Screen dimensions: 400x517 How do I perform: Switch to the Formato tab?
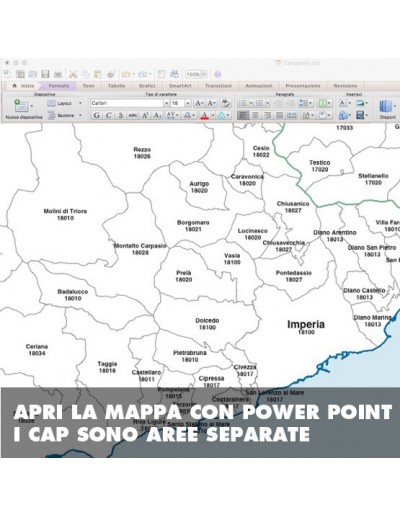[59, 86]
